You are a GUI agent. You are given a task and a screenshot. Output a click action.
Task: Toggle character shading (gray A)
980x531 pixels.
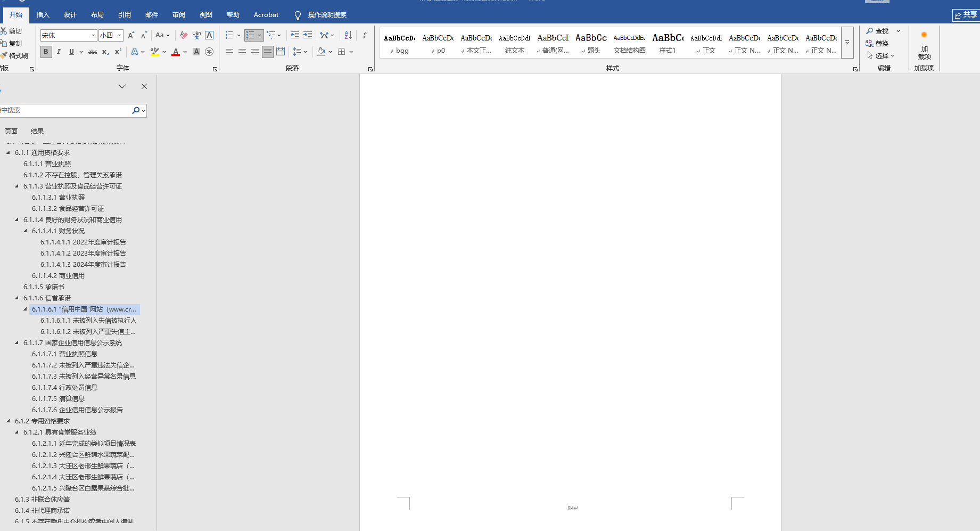pyautogui.click(x=196, y=52)
